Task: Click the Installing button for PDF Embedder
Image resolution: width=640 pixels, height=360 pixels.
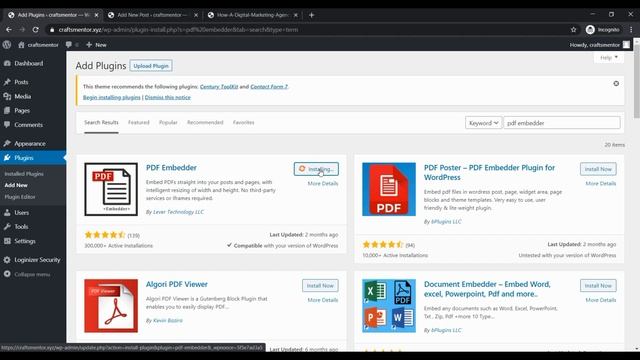Action: pyautogui.click(x=316, y=169)
